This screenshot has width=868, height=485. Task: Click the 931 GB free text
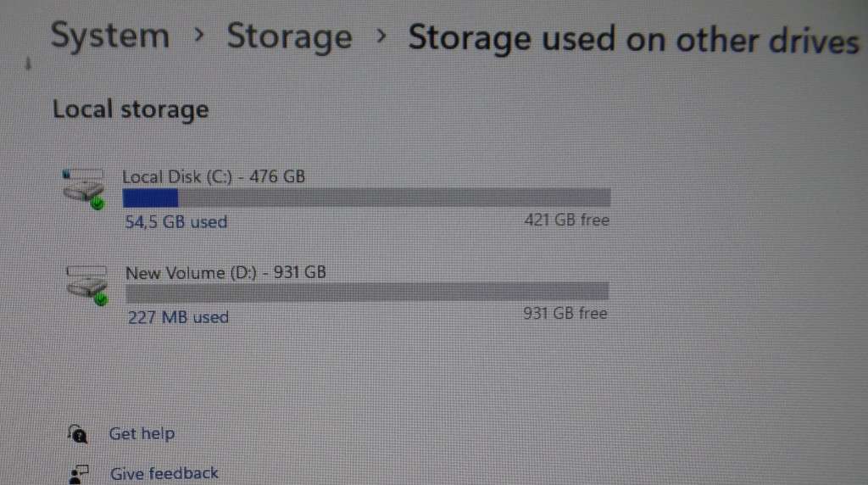pyautogui.click(x=565, y=314)
